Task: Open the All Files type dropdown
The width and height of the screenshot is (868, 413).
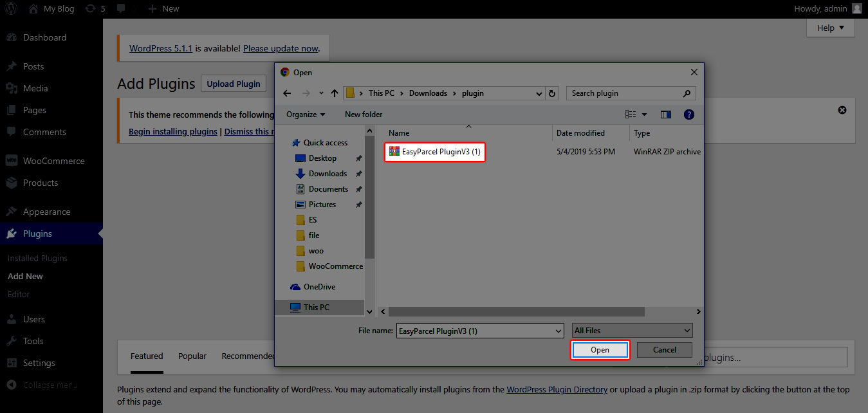Action: point(633,331)
